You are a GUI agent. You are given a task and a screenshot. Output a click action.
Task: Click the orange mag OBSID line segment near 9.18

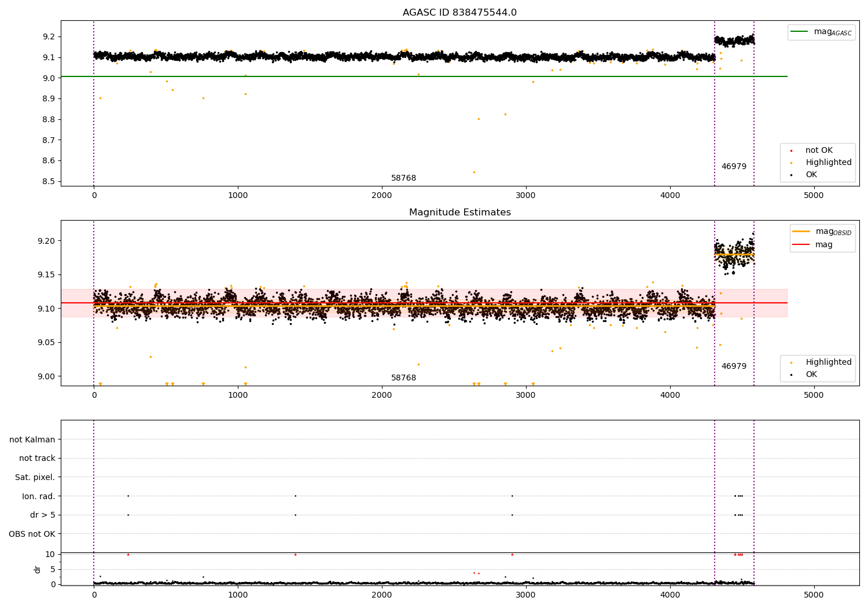point(734,254)
